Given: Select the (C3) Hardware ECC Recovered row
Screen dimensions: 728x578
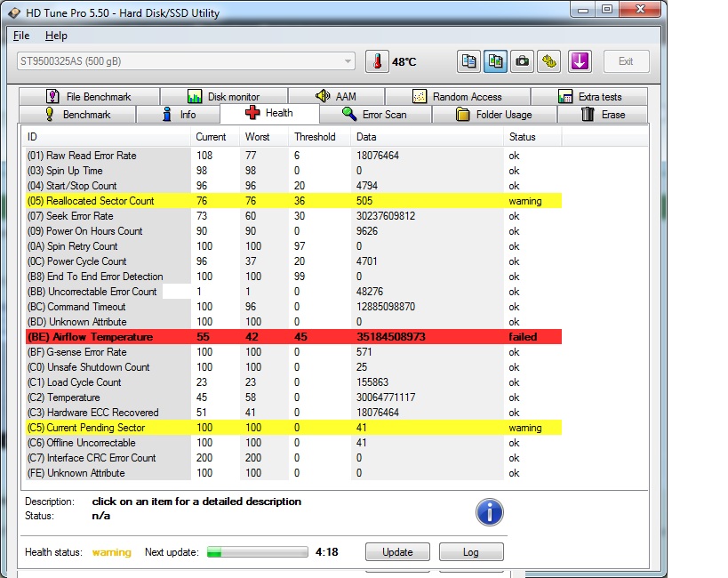Looking at the screenshot, I should click(x=293, y=412).
